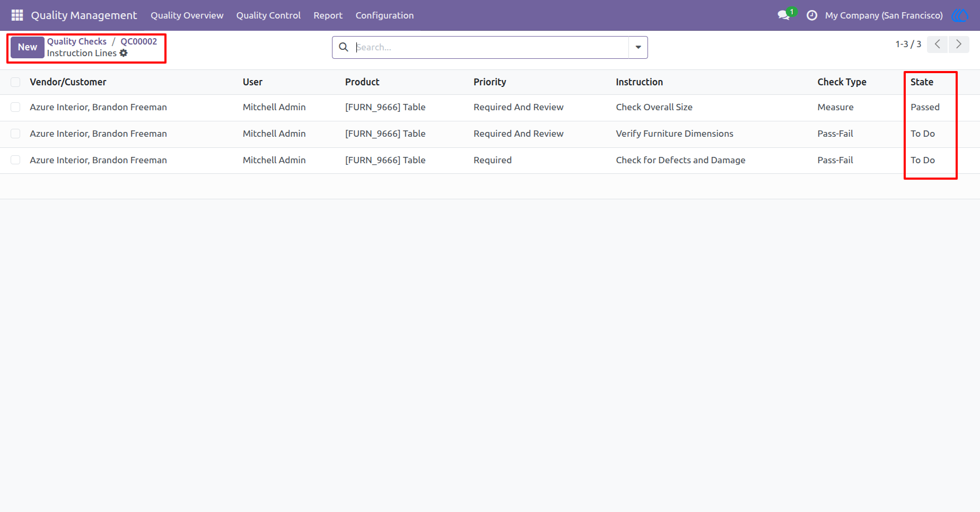The image size is (980, 512).
Task: Expand the search options dropdown arrow
Action: pos(638,47)
